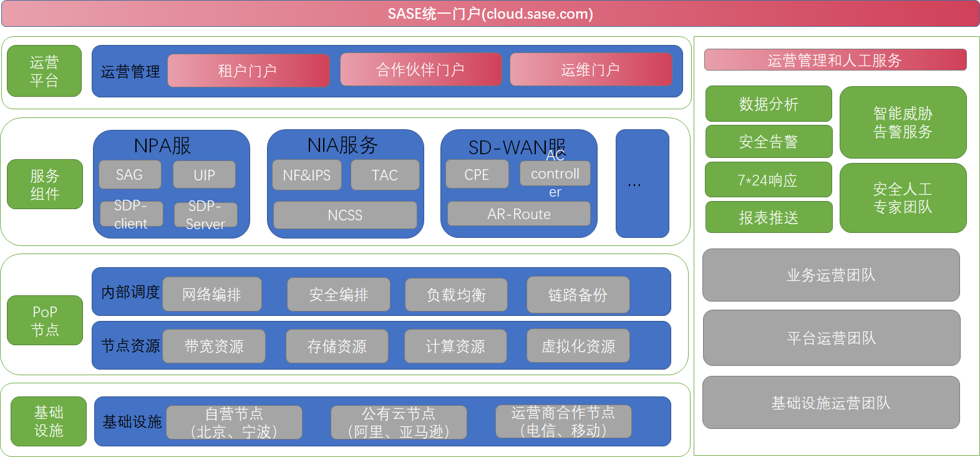Click the 负载均衡 box
Screen dimensions: 980x457
pos(456,295)
